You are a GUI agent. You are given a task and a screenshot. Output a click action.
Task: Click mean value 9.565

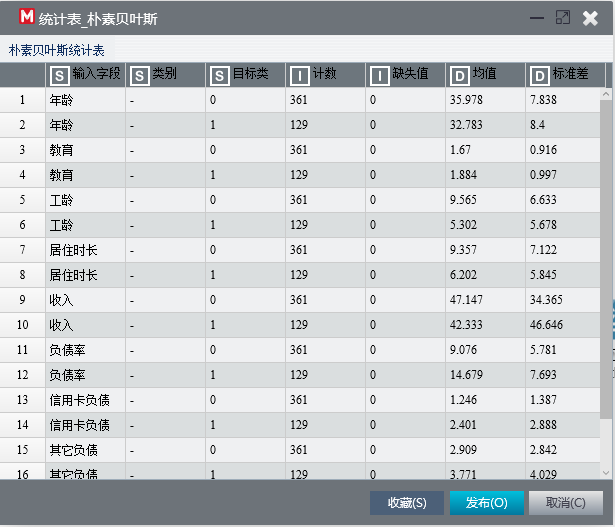pos(463,200)
